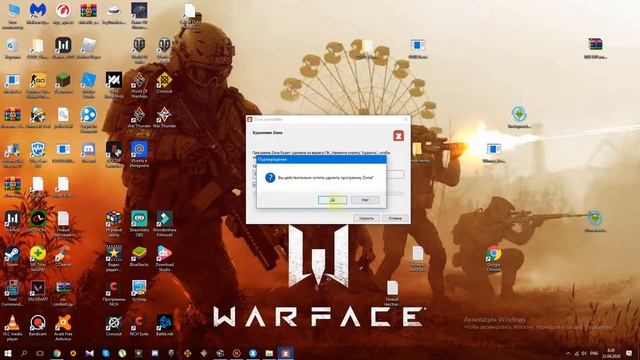This screenshot has width=640, height=360.
Task: Open Streamlabs OBS desktop shortcut
Action: coord(139,224)
